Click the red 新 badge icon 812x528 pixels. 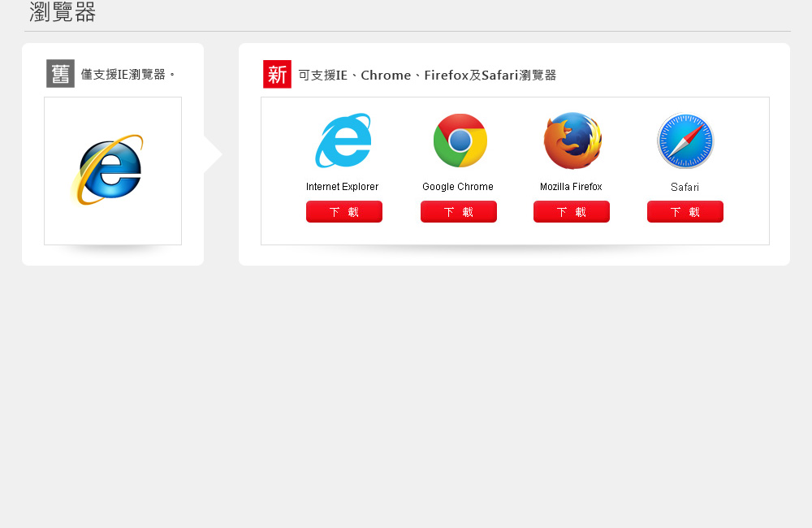pyautogui.click(x=277, y=74)
